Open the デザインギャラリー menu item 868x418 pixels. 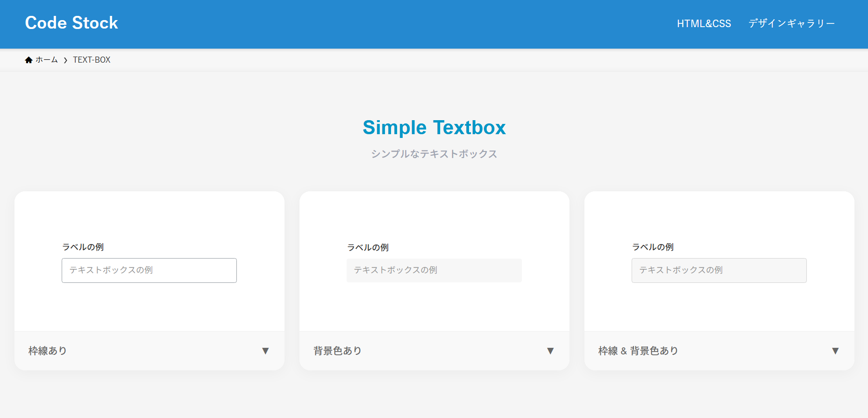tap(791, 23)
